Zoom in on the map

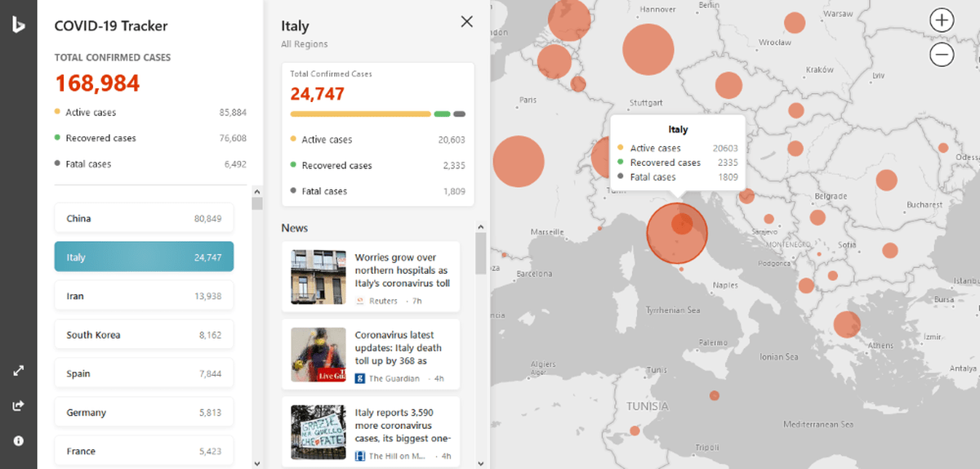point(942,21)
